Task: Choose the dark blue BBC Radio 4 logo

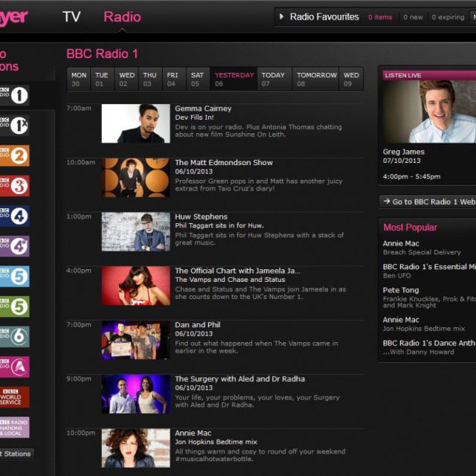Action: 15,216
